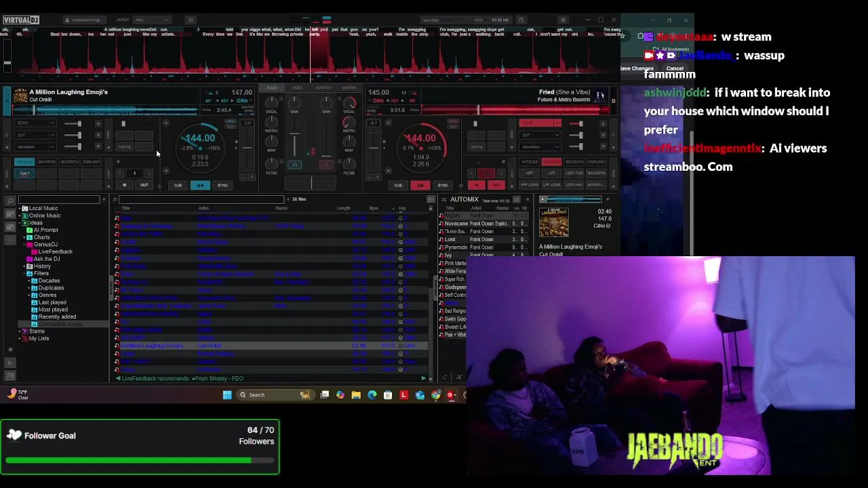Open the Windows Start menu
Image resolution: width=868 pixels, height=488 pixels.
pyautogui.click(x=227, y=395)
